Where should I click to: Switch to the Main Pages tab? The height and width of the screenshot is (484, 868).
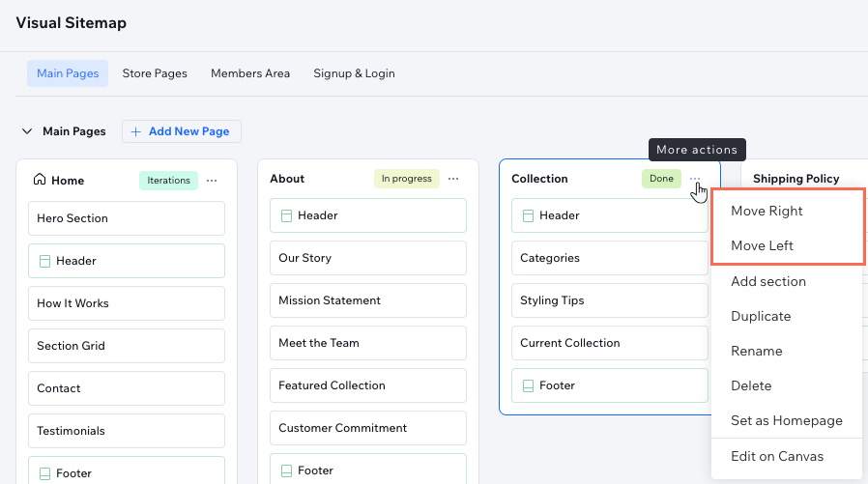(x=68, y=73)
